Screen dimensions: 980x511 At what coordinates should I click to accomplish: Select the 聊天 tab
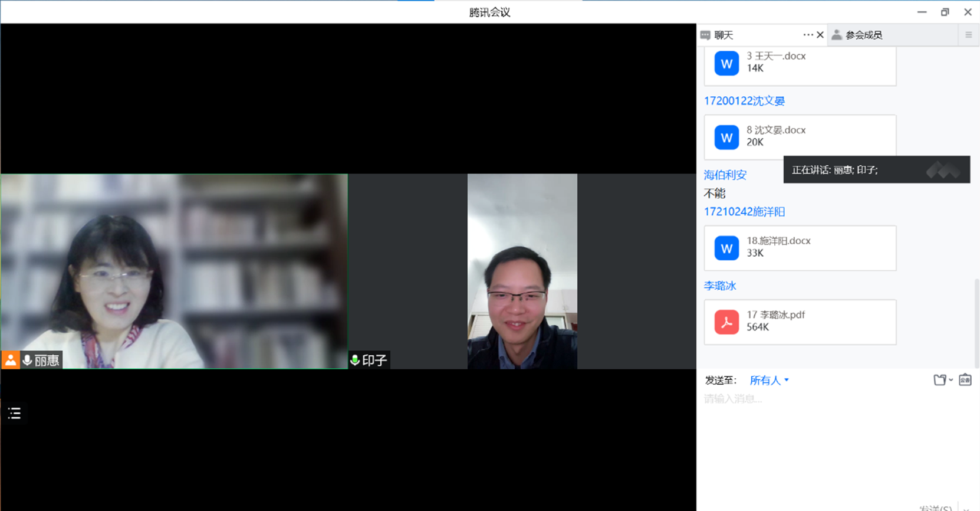tap(723, 35)
